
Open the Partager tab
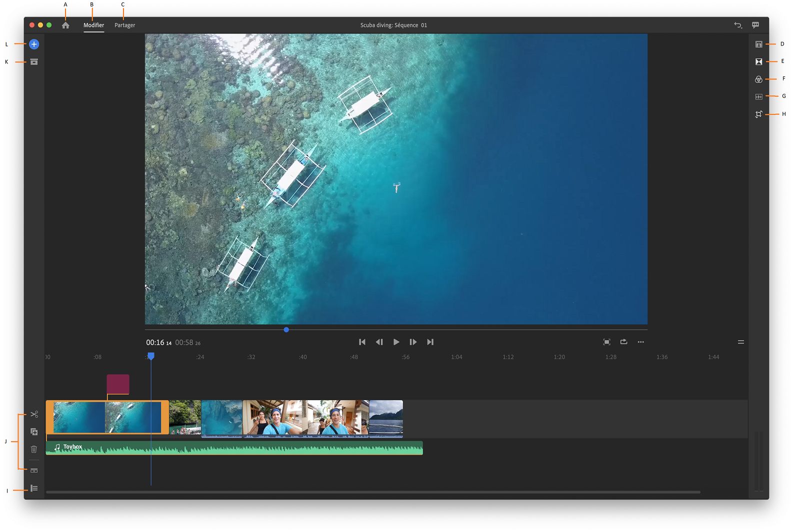124,25
